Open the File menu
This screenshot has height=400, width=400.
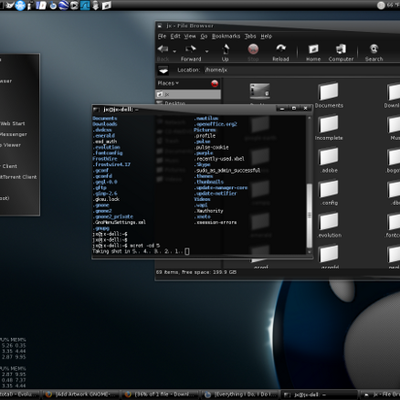[x=162, y=36]
